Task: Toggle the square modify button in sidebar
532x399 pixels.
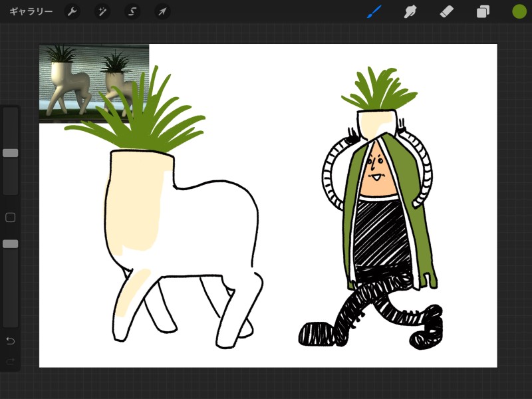Action: [11, 217]
